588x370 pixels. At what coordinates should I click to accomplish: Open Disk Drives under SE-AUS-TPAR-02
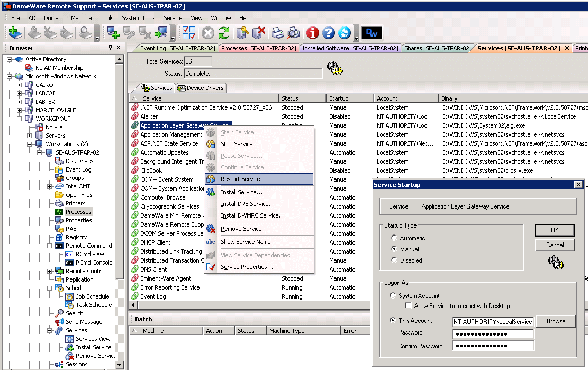pos(79,161)
